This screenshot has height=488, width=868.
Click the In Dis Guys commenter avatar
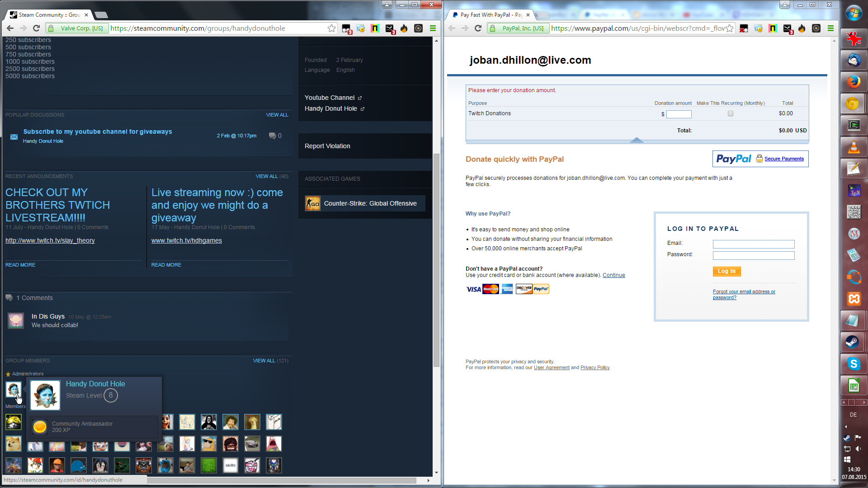(16, 320)
